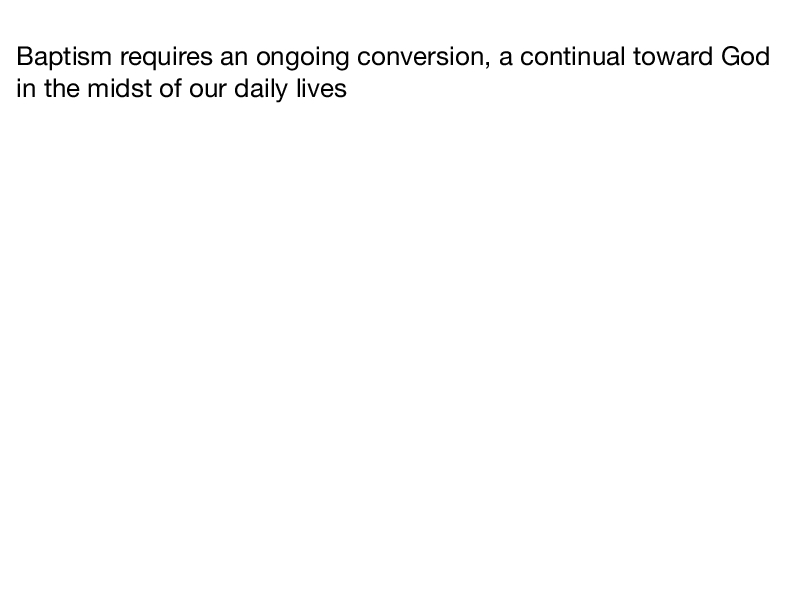Click the word "the" in second line
The width and height of the screenshot is (792, 612).
(x=62, y=88)
